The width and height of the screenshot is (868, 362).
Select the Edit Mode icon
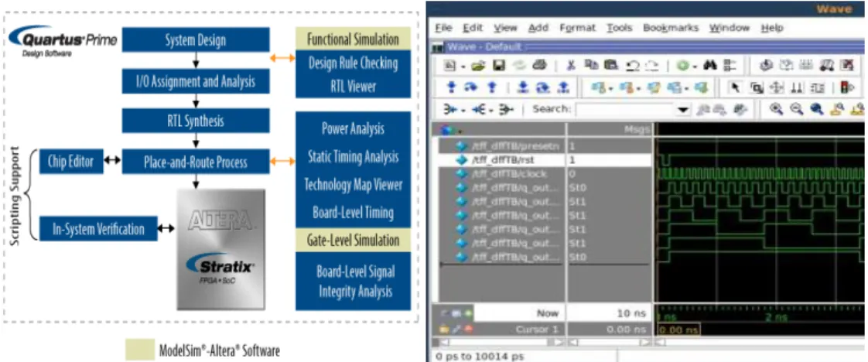(817, 87)
